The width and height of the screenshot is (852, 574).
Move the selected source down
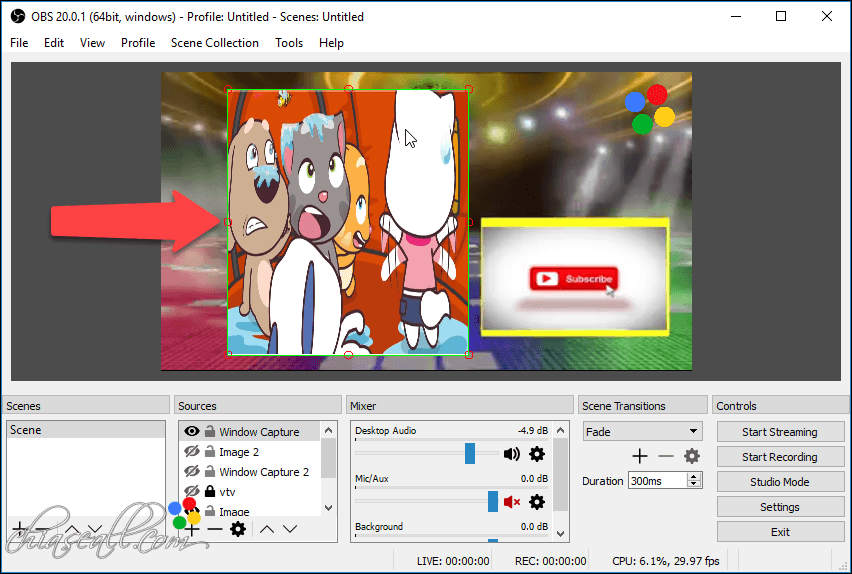click(x=290, y=529)
